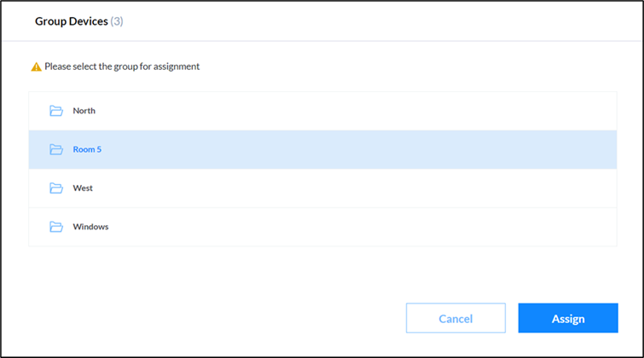Viewport: 644px width, 358px height.
Task: Click the folder icon beside West
Action: tap(56, 188)
